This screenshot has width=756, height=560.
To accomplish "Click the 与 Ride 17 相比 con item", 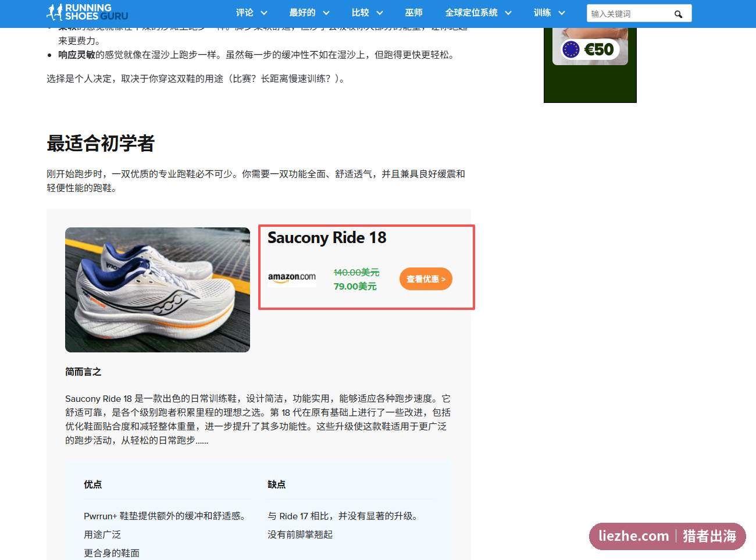I will 344,516.
